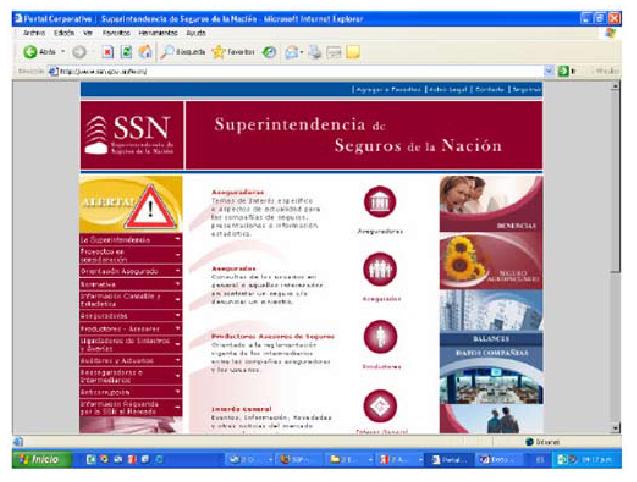
Task: Switch to the Portal taskbar window button
Action: click(x=449, y=460)
